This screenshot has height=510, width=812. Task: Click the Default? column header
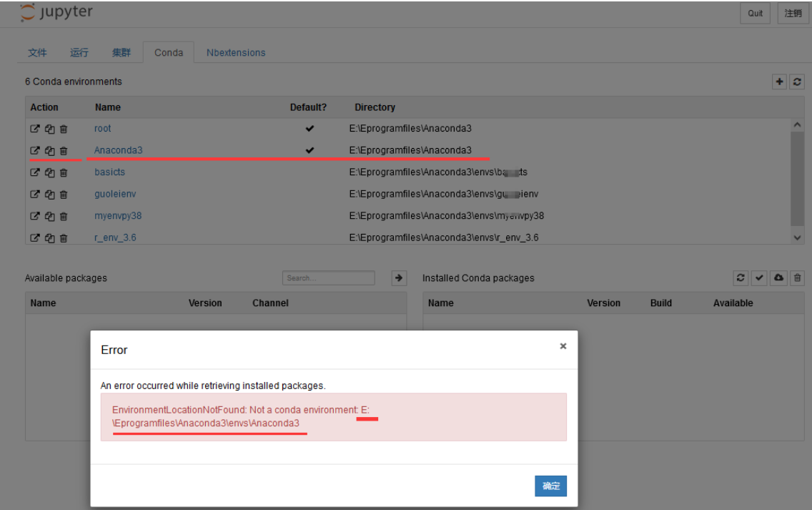click(308, 107)
